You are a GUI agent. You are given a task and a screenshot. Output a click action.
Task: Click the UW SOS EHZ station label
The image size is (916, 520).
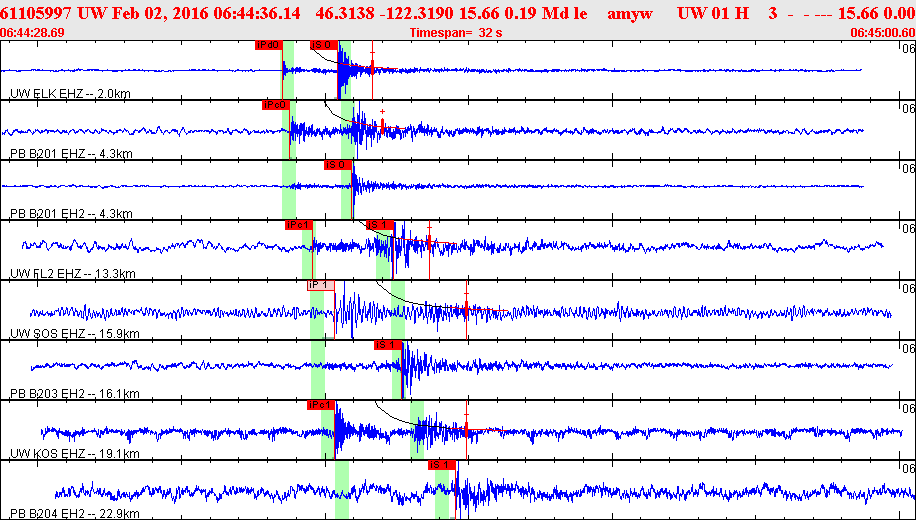[x=74, y=333]
